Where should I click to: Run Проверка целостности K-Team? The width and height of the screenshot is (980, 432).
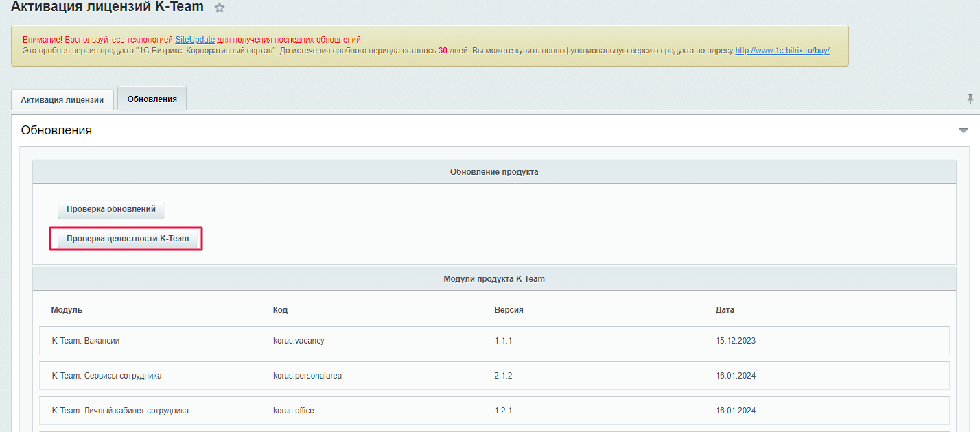click(x=128, y=239)
